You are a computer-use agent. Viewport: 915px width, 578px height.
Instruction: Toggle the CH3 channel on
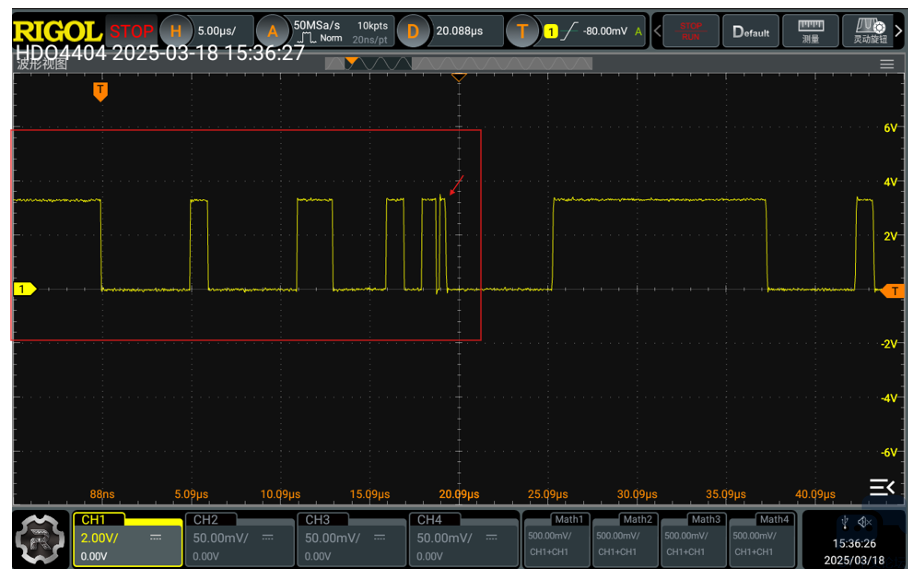tap(352, 540)
